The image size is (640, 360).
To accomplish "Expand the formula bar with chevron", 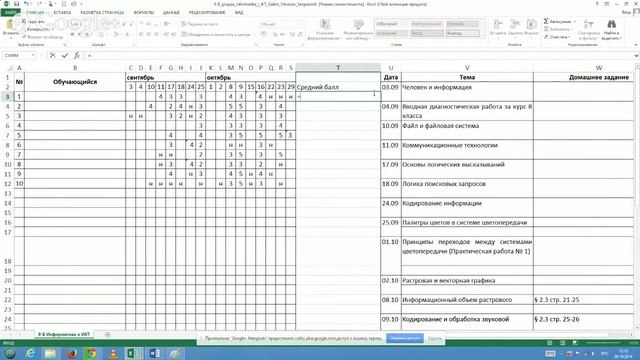I will click(636, 56).
